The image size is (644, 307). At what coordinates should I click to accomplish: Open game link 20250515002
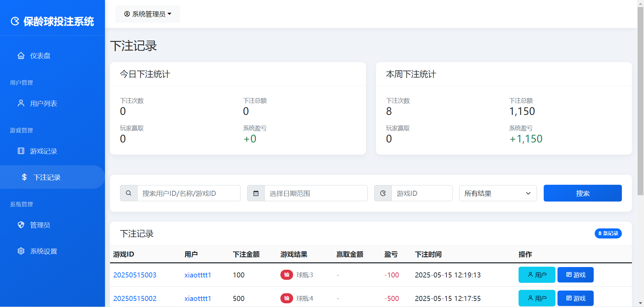point(135,298)
